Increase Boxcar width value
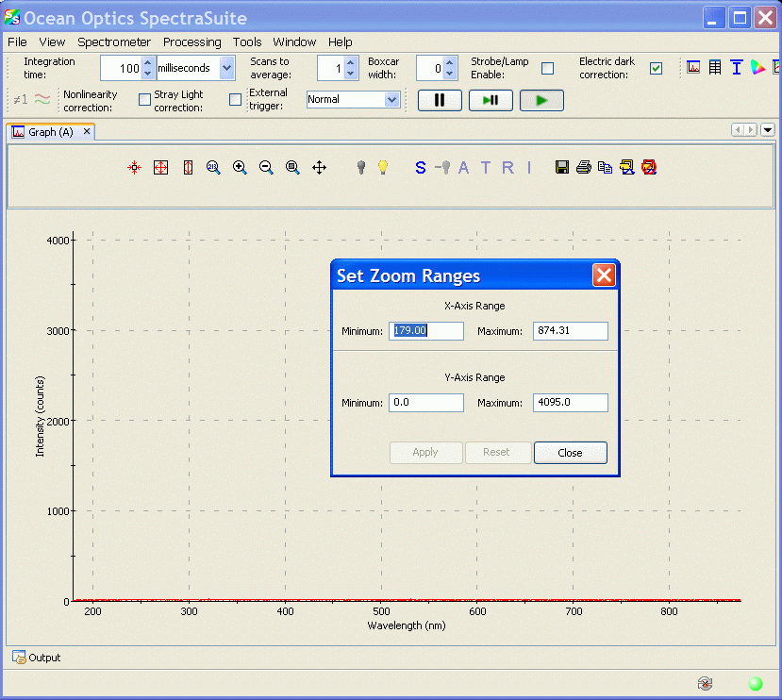Image resolution: width=782 pixels, height=700 pixels. pos(450,63)
